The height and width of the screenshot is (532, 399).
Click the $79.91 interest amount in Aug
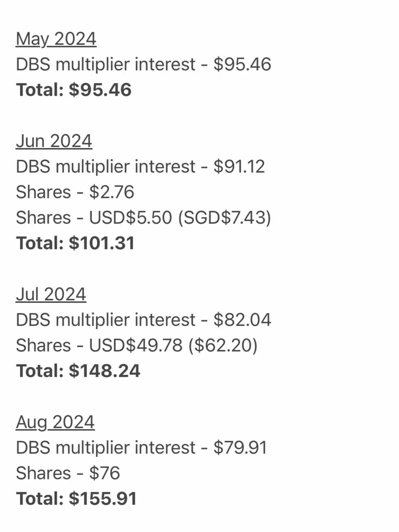tap(240, 448)
